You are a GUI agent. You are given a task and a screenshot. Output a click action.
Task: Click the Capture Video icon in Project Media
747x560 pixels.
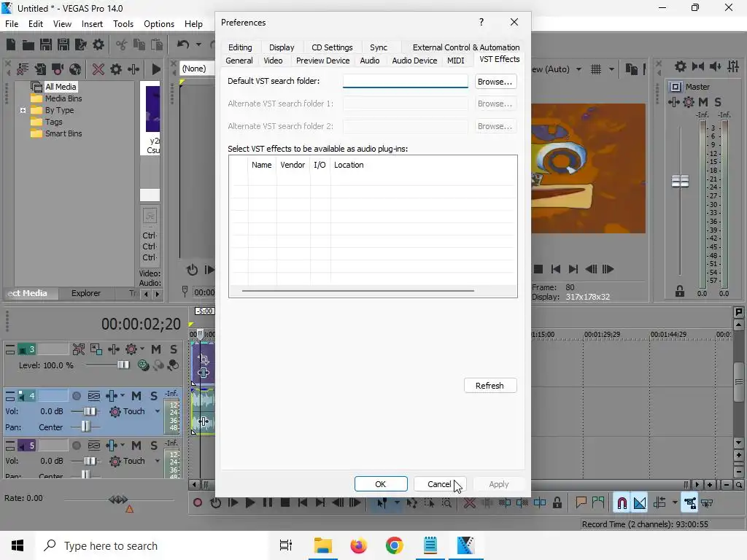pos(58,69)
